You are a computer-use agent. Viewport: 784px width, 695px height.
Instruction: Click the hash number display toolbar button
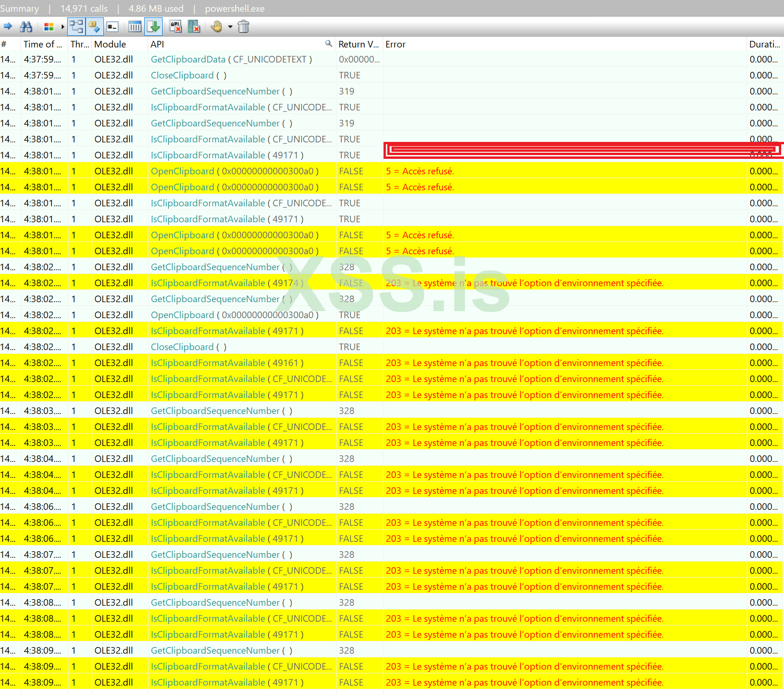point(112,27)
